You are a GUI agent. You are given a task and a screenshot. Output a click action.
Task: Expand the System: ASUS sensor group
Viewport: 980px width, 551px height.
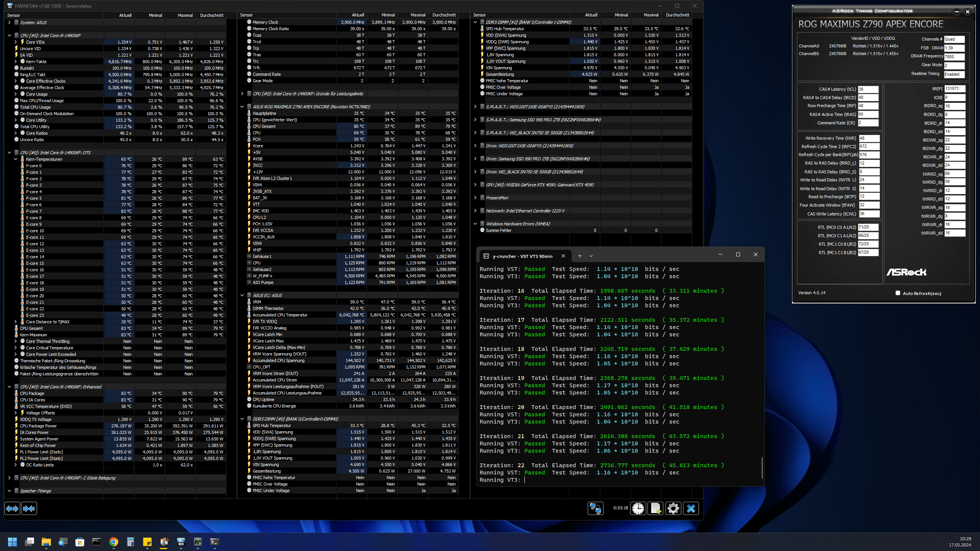(x=10, y=23)
